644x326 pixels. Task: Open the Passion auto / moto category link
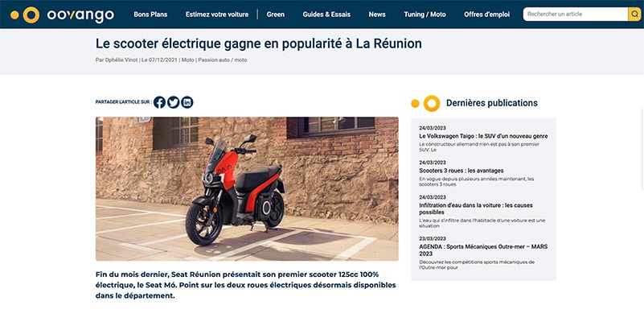click(222, 60)
